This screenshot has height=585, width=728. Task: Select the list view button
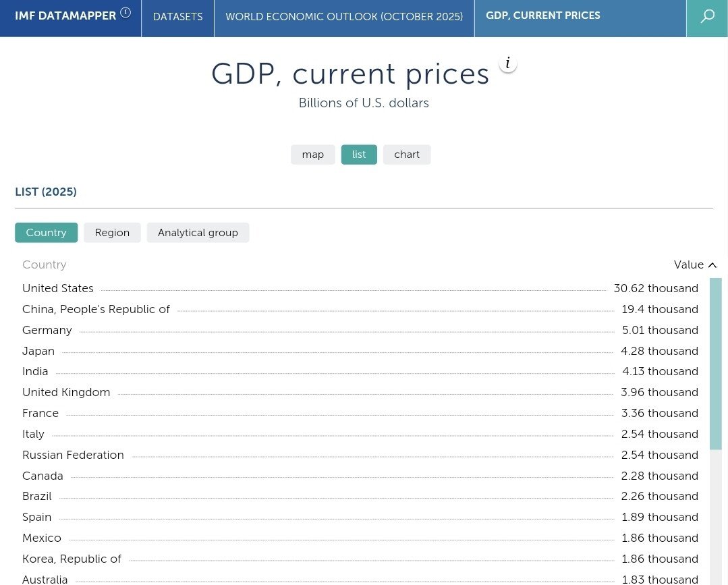coord(359,155)
